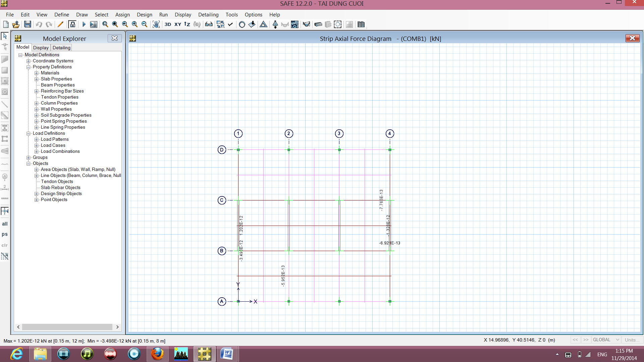Create a new model file
The image size is (644, 362).
(6, 24)
